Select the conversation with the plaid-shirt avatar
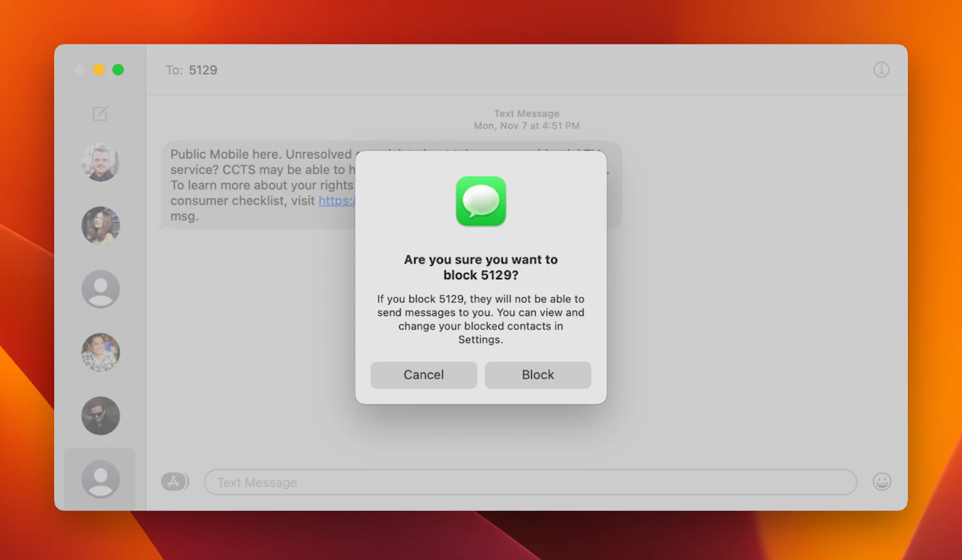This screenshot has height=560, width=962. (x=100, y=352)
